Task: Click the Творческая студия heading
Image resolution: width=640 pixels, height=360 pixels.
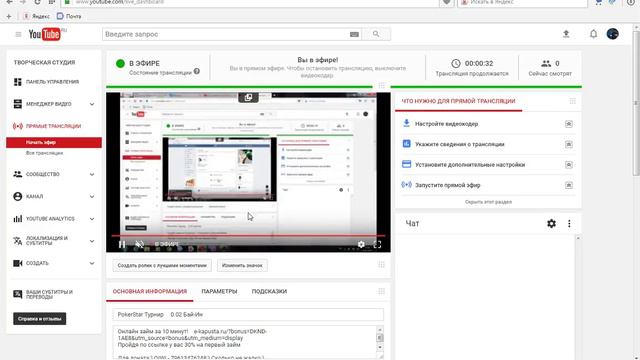Action: click(44, 62)
